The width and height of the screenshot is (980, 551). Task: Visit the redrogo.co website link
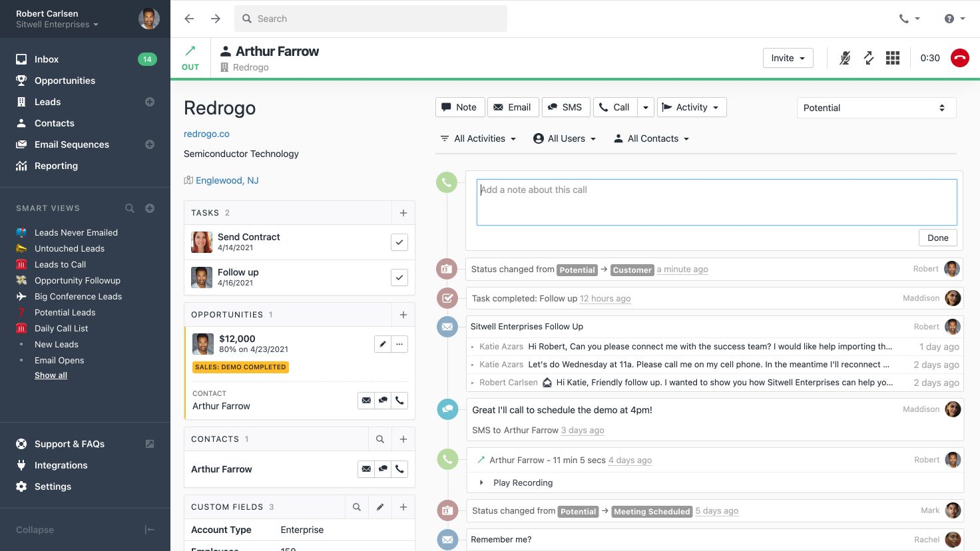(206, 133)
